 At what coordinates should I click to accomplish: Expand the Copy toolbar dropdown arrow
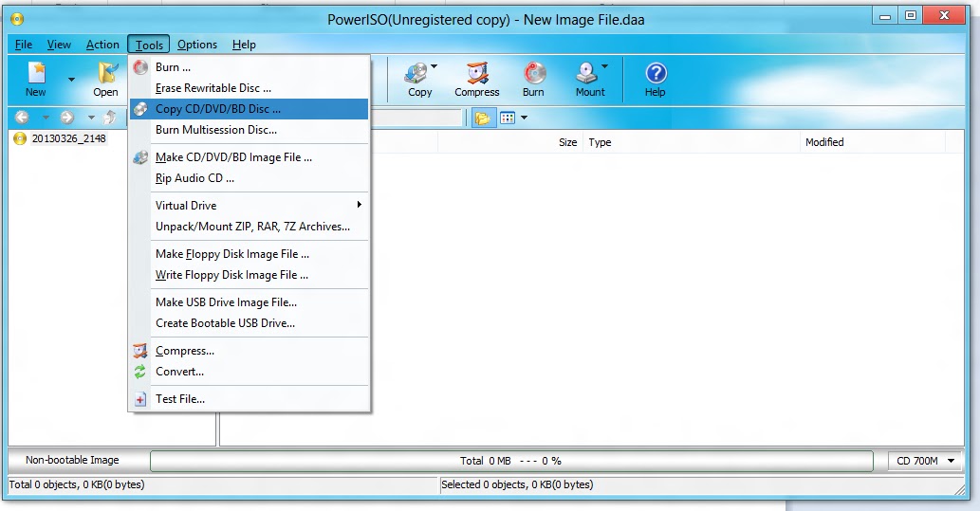pyautogui.click(x=435, y=66)
